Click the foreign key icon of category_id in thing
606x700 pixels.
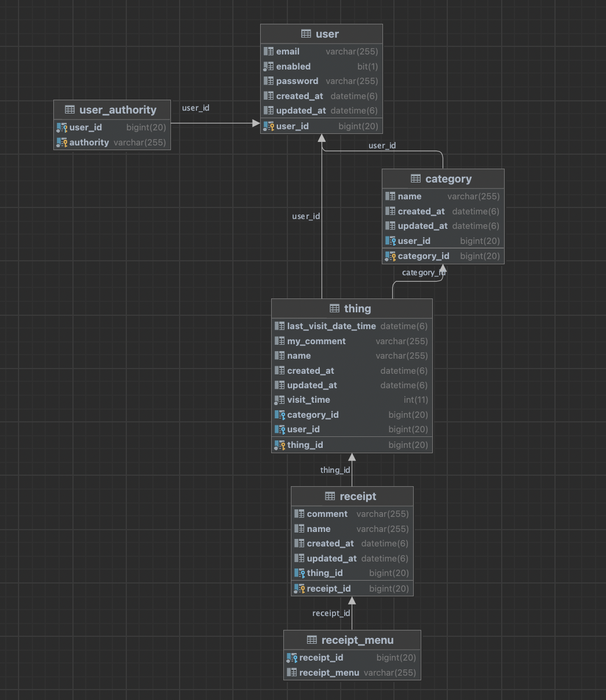[x=280, y=415]
